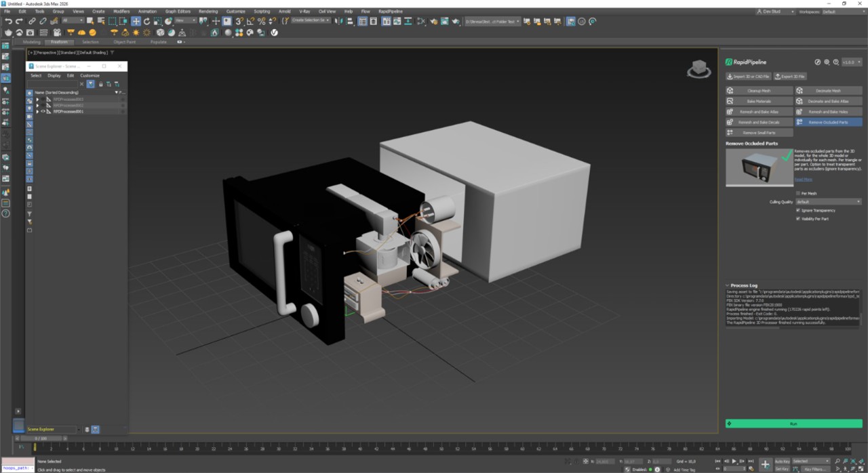This screenshot has width=868, height=473.
Task: Select the Link tool icon
Action: coord(32,22)
